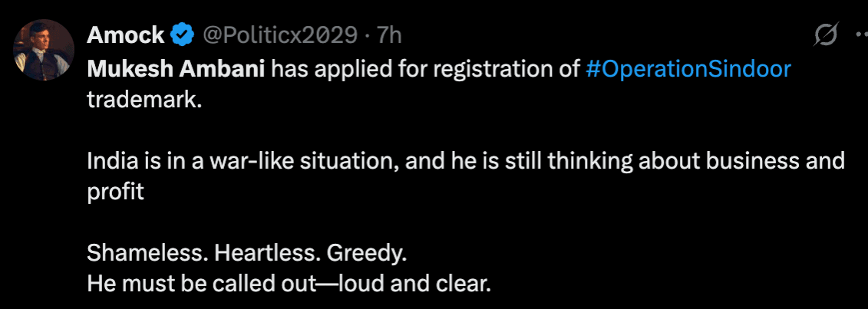Click the word 'Shameless.' in the tweet

click(147, 254)
